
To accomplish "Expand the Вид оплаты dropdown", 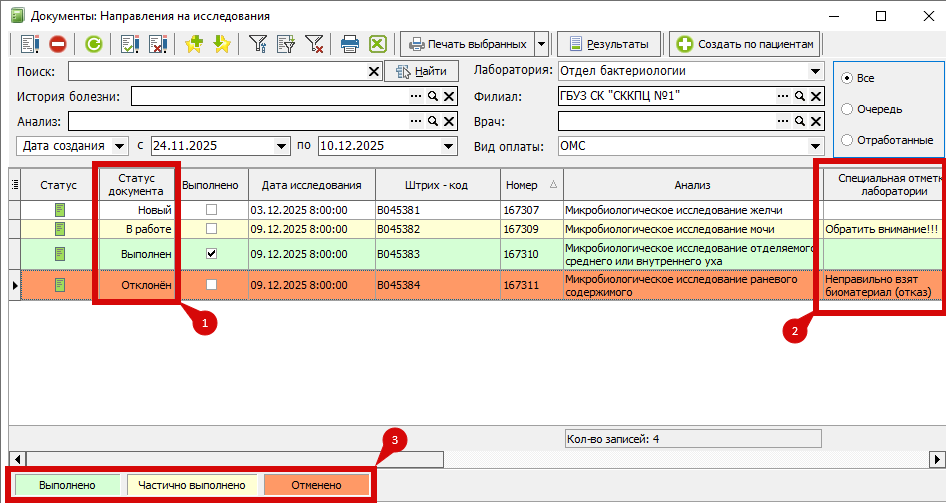I will pos(815,146).
